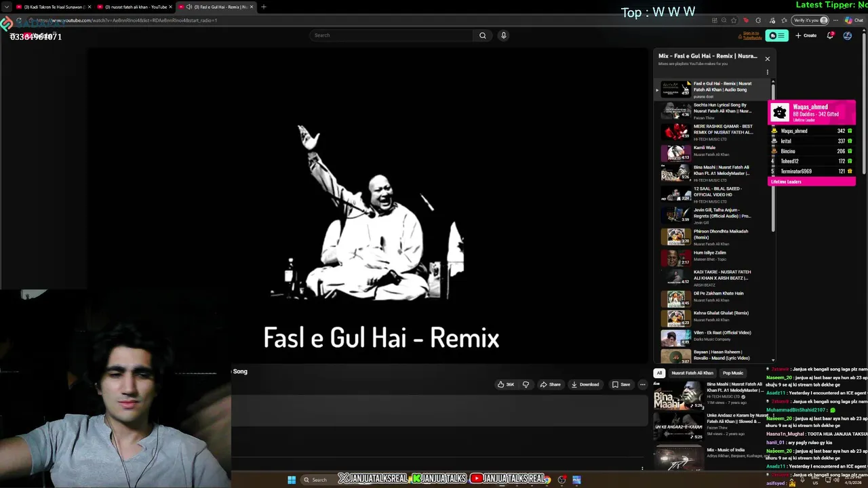Viewport: 868px width, 488px height.
Task: Click the media control music icon
Action: (772, 20)
